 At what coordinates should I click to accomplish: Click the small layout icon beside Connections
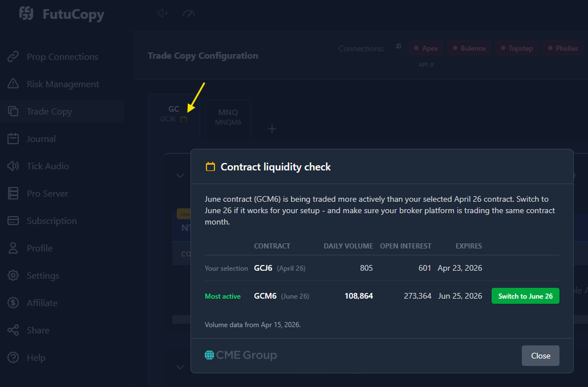399,47
